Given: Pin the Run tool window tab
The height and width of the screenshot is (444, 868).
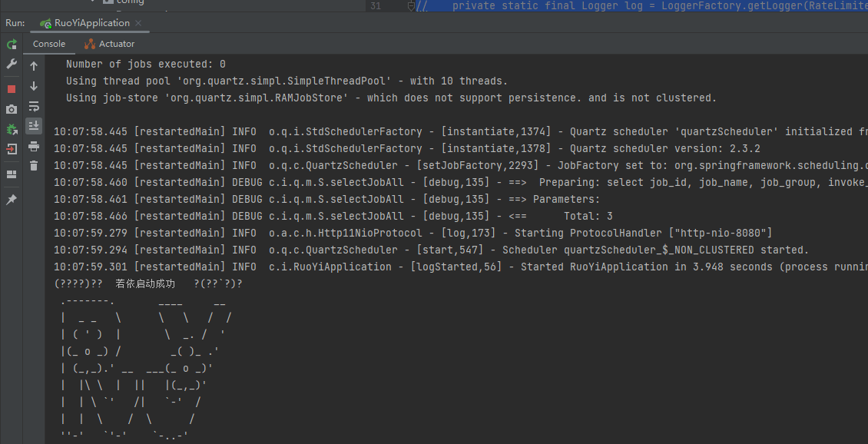Looking at the screenshot, I should point(11,200).
